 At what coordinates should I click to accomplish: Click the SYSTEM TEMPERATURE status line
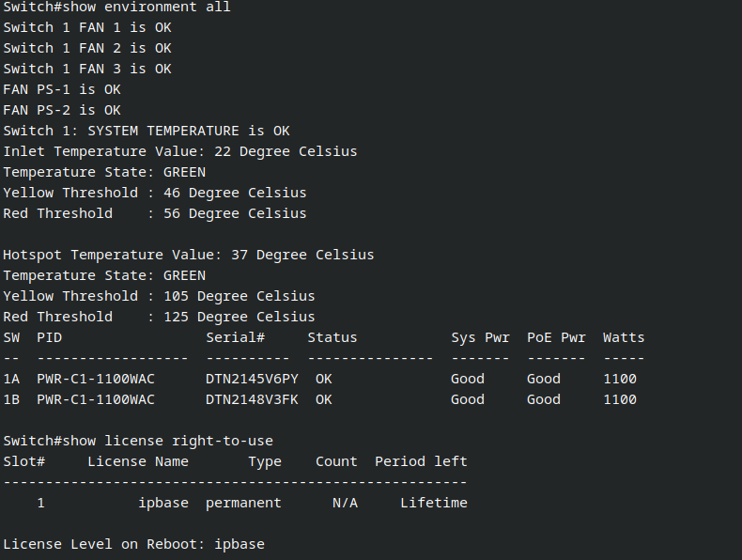click(147, 131)
